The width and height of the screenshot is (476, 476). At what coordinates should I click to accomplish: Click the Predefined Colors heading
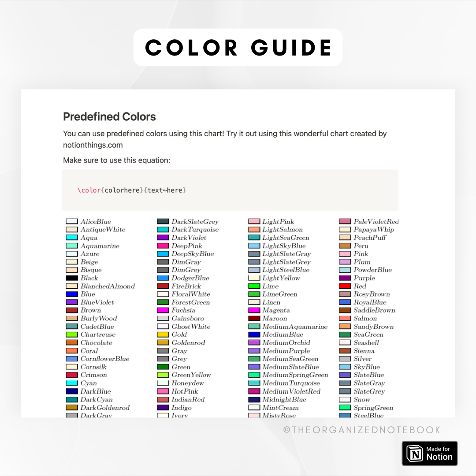click(x=109, y=117)
